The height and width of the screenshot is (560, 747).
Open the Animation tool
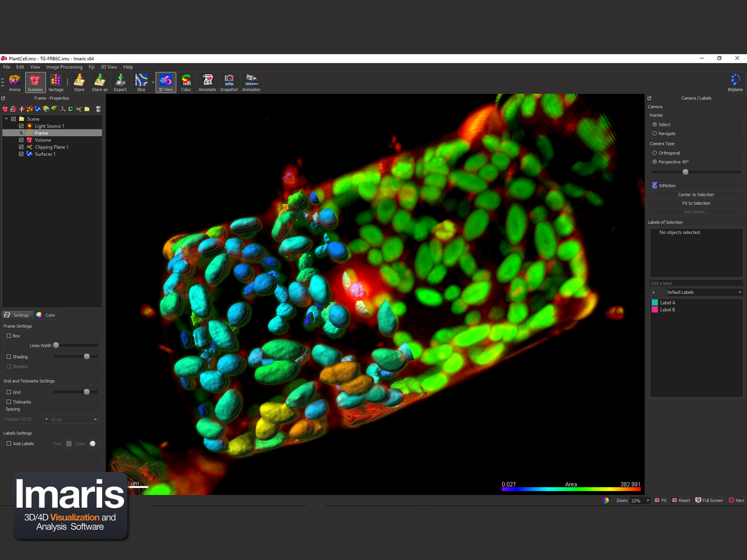(x=251, y=83)
